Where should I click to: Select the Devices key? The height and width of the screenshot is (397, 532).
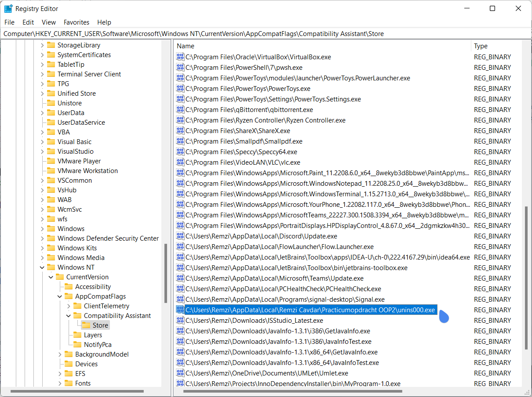(x=86, y=364)
